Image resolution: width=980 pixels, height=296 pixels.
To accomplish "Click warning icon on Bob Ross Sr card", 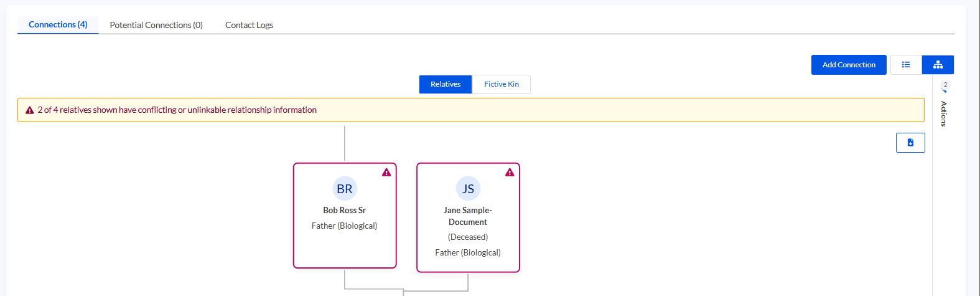I will coord(386,173).
